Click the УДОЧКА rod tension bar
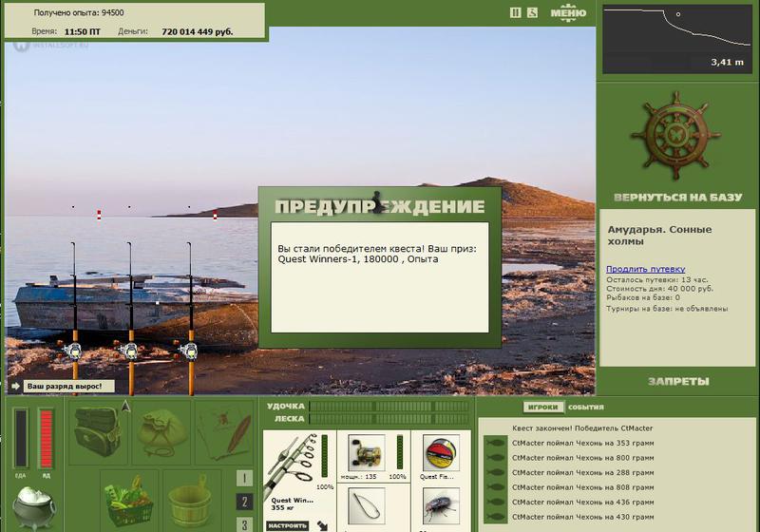 389,406
